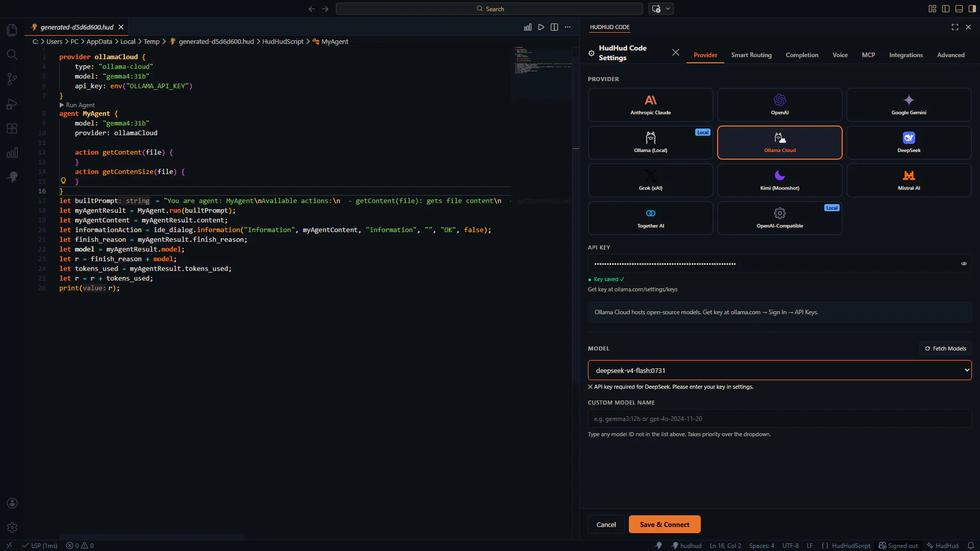Toggle the secondary side bar layout icon
This screenshot has width=980, height=551.
[972, 9]
